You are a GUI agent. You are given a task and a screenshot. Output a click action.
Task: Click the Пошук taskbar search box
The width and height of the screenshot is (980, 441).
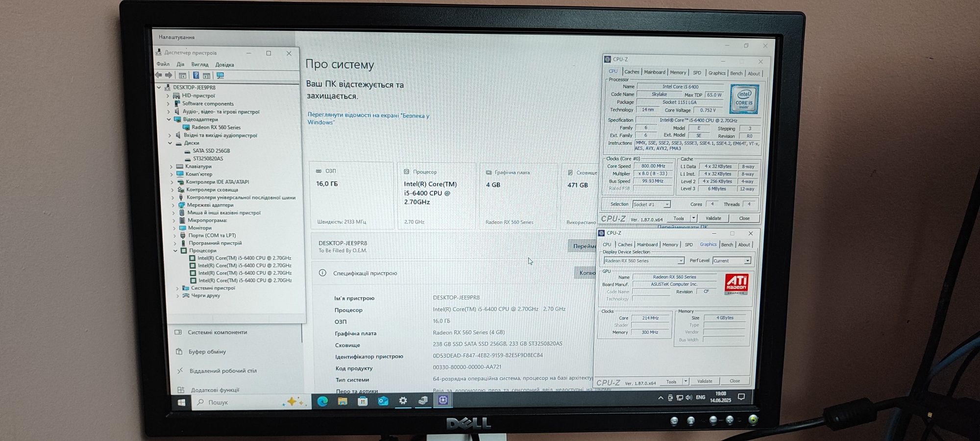(x=251, y=402)
